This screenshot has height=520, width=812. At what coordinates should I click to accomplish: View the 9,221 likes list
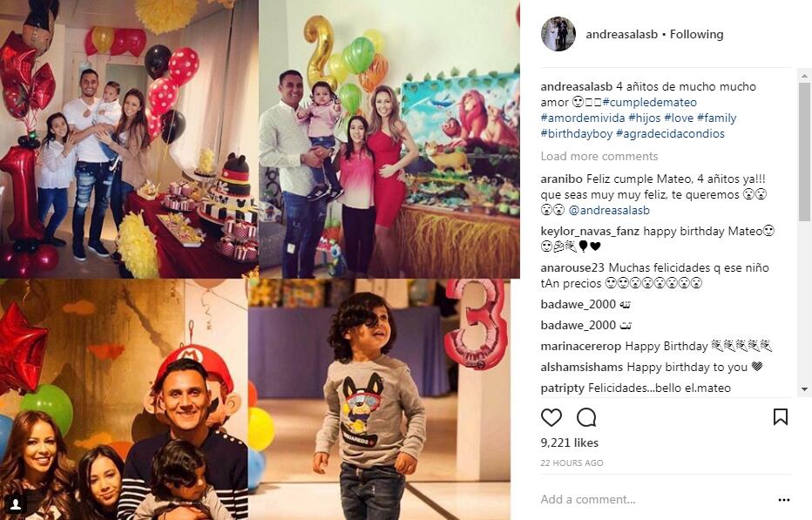(x=569, y=442)
